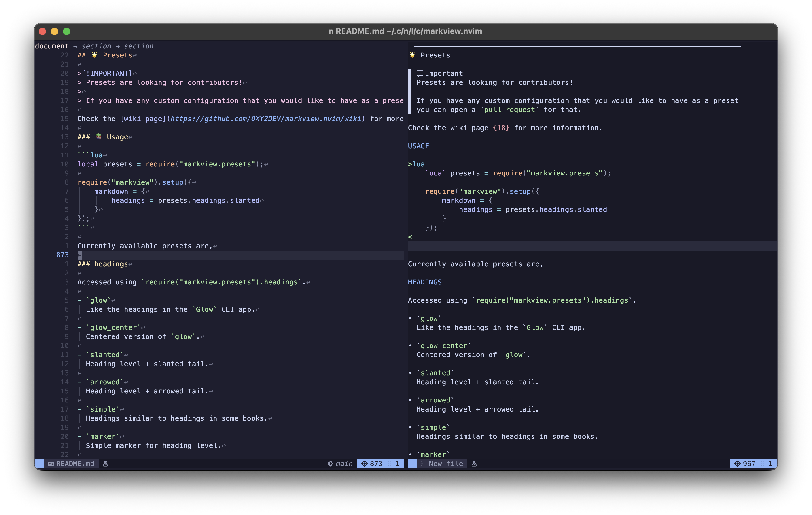Click the Important callout icon in preview
The height and width of the screenshot is (515, 812).
click(420, 74)
